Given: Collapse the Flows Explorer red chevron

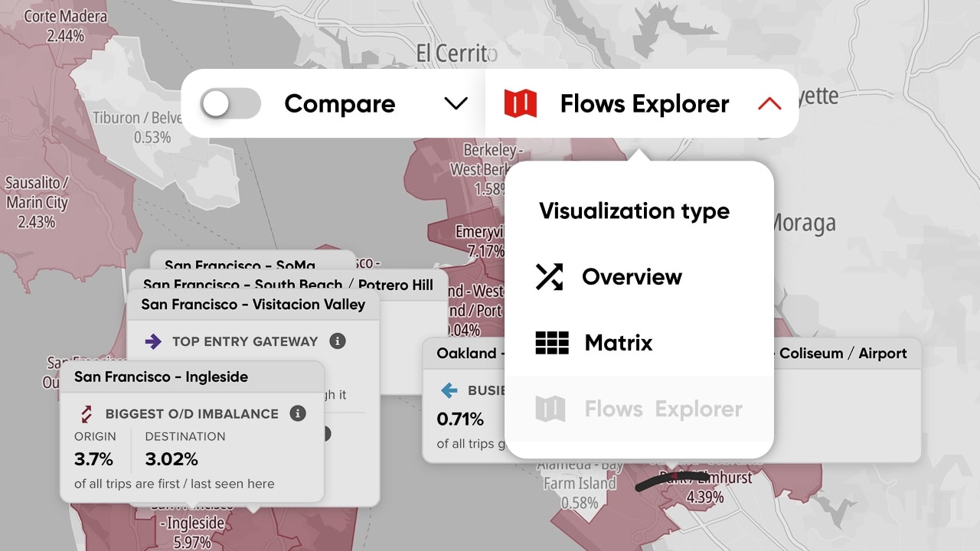Looking at the screenshot, I should (769, 103).
